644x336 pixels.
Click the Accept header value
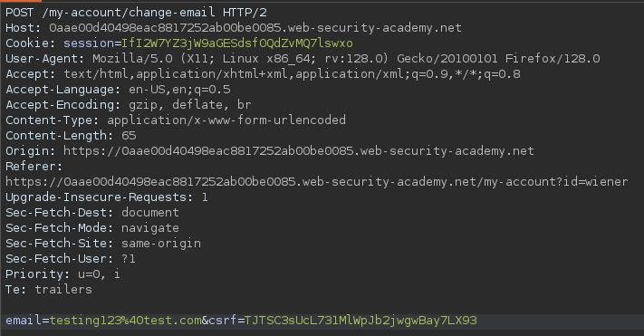coord(292,74)
